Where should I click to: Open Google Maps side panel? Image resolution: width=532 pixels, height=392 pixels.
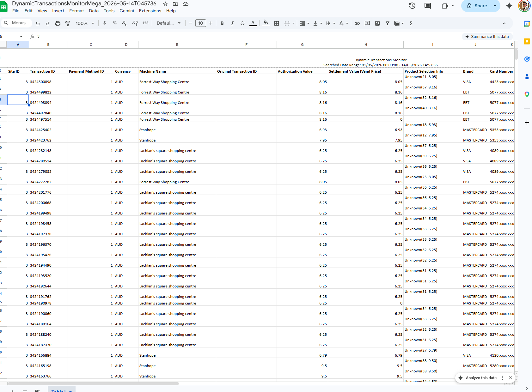pyautogui.click(x=527, y=94)
